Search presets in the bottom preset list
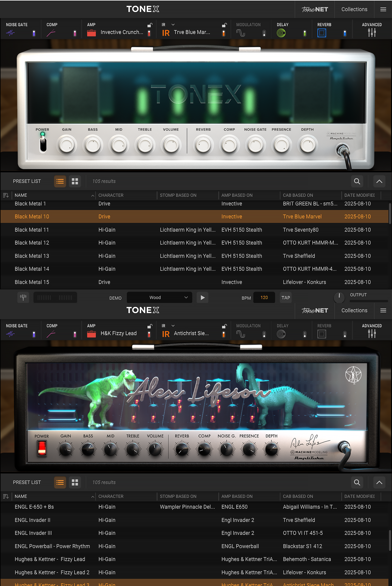This screenshot has height=586, width=392. [357, 483]
